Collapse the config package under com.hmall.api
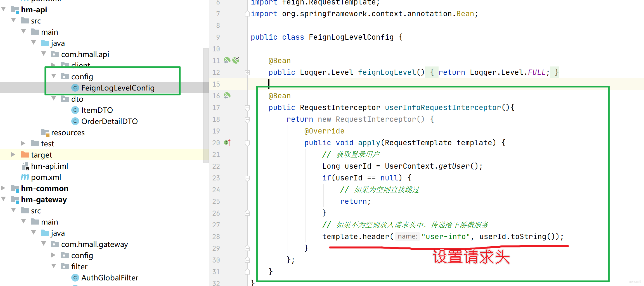This screenshot has width=644, height=286. (54, 76)
